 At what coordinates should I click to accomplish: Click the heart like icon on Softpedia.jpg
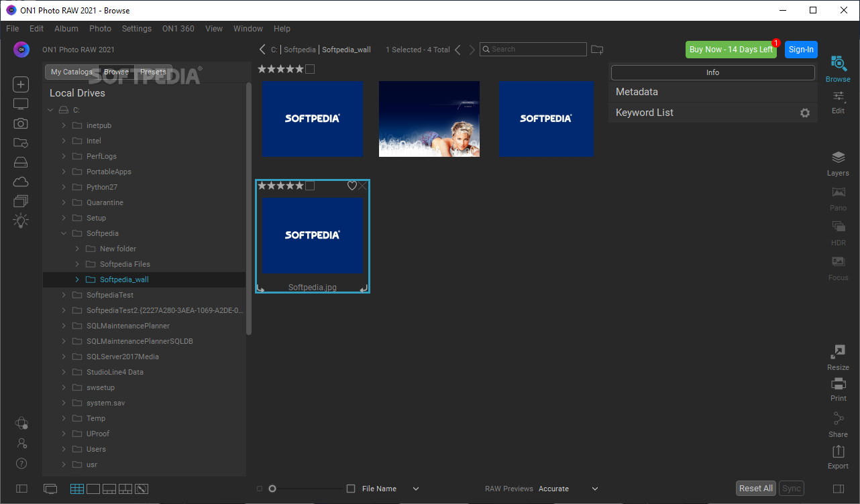[x=352, y=186]
